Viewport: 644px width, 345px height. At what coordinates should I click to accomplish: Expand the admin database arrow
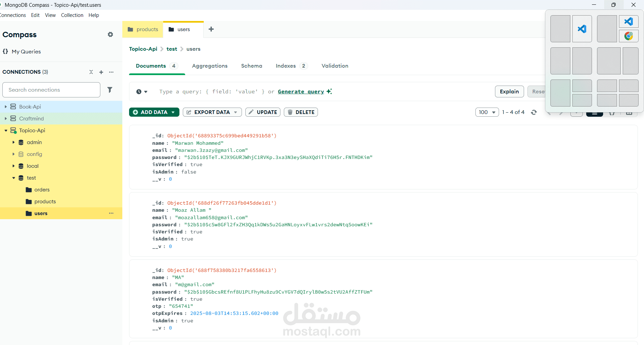click(14, 142)
